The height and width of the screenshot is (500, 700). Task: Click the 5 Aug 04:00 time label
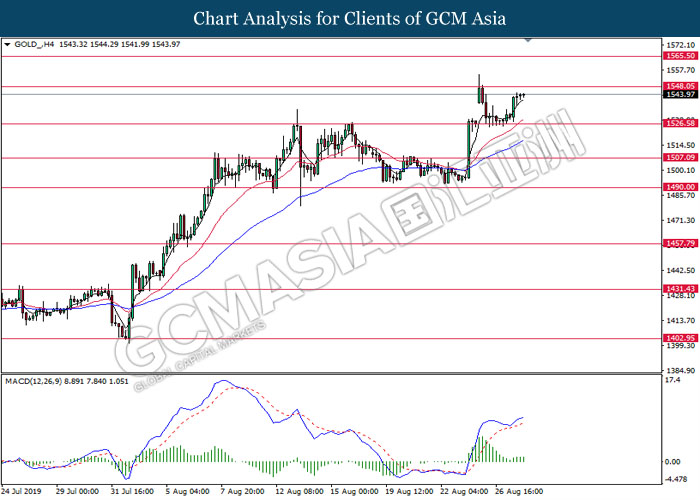click(x=188, y=491)
